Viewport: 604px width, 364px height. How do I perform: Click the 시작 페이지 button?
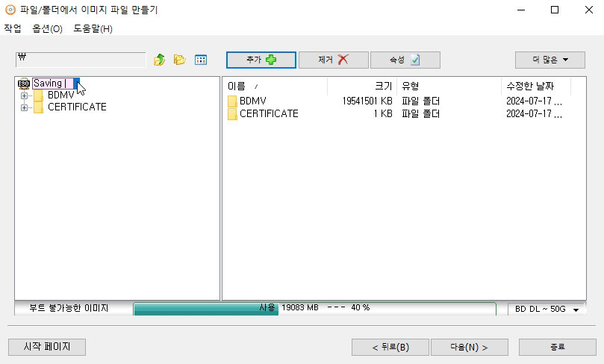(47, 347)
